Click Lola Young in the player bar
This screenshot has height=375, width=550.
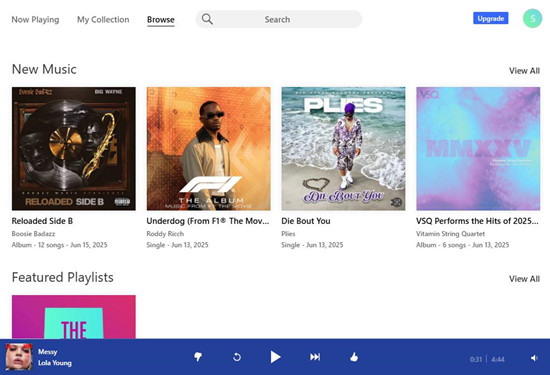coord(55,363)
